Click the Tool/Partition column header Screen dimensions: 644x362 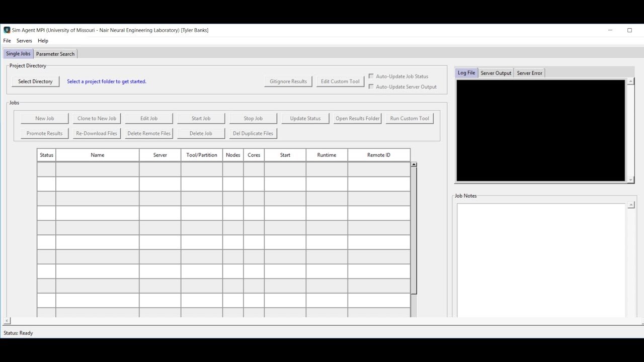click(202, 155)
